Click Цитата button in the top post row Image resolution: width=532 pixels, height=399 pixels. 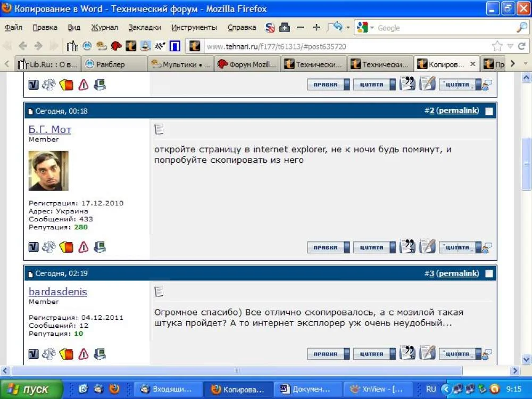point(374,85)
